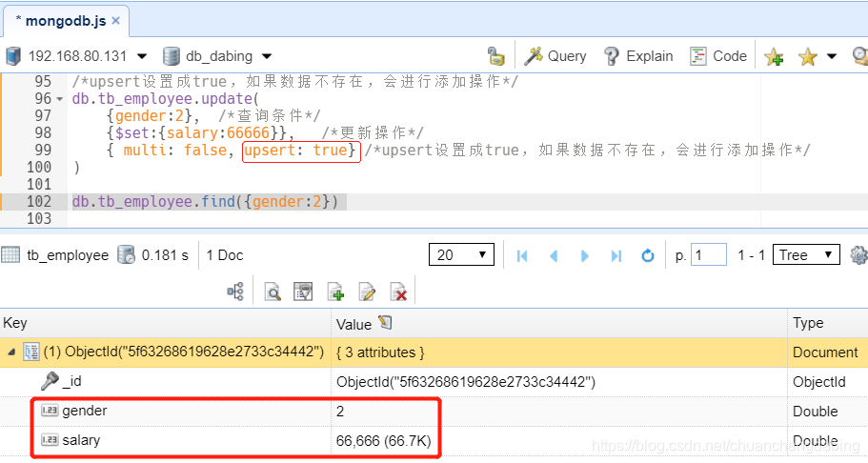Collapse the ObjectId document row

tap(11, 352)
